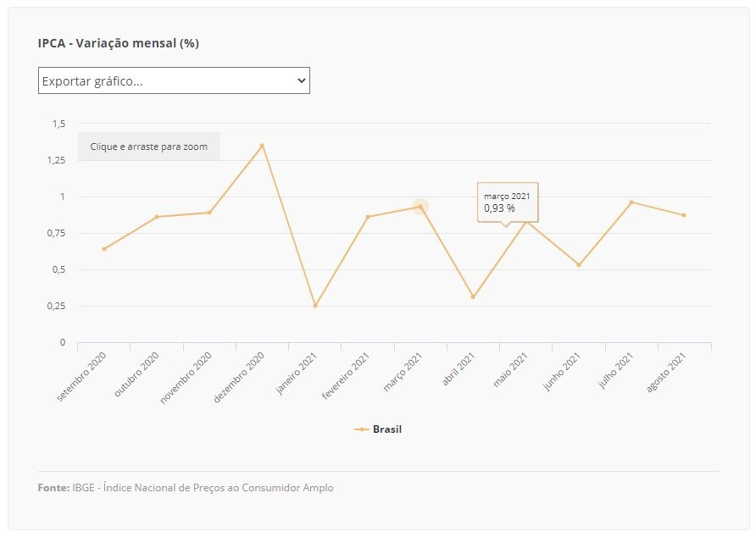Click the Brasil legend line marker
Screen dimensions: 756x537
(x=362, y=429)
